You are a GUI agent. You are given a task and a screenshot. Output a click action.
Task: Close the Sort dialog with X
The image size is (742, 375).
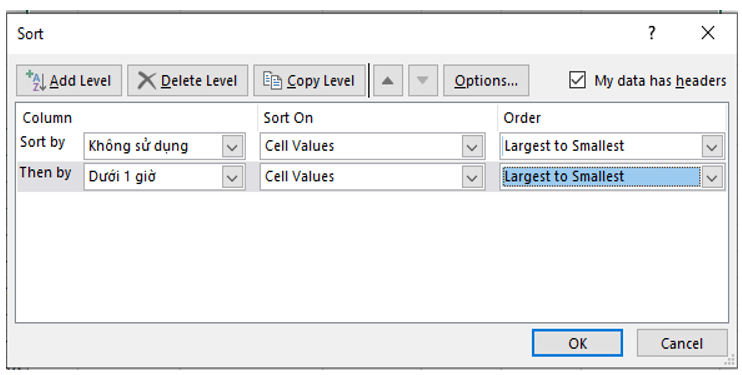[708, 33]
